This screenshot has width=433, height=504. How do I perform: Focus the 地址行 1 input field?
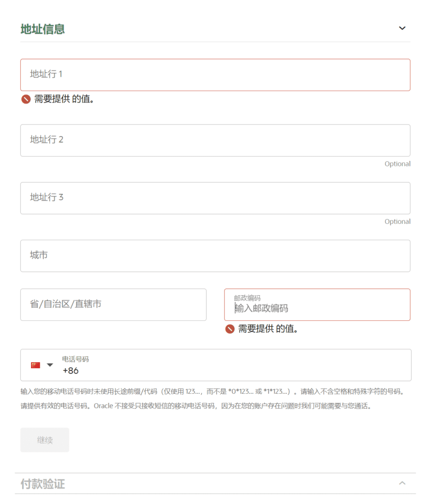point(215,75)
